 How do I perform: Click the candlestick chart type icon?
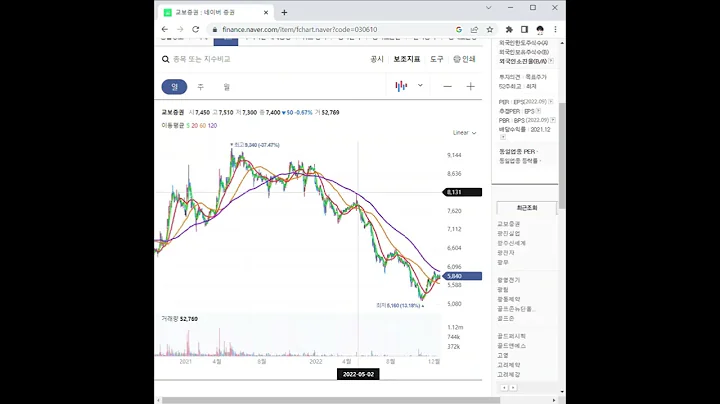(401, 86)
